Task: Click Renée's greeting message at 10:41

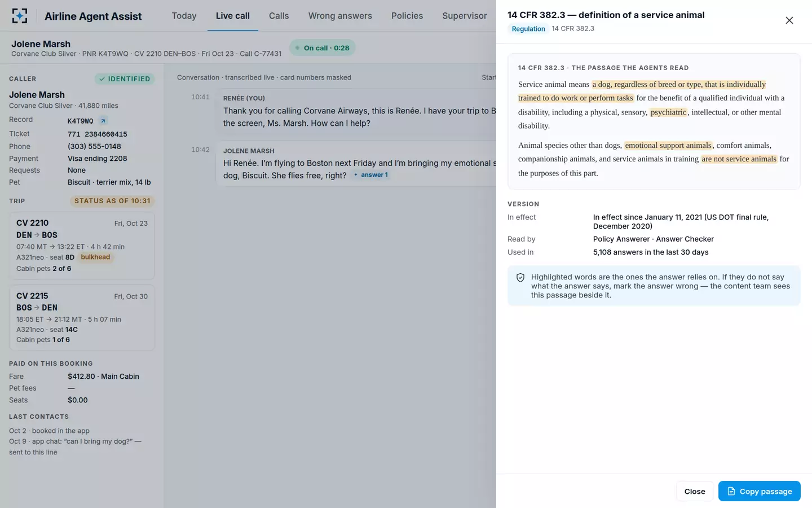Action: click(360, 117)
